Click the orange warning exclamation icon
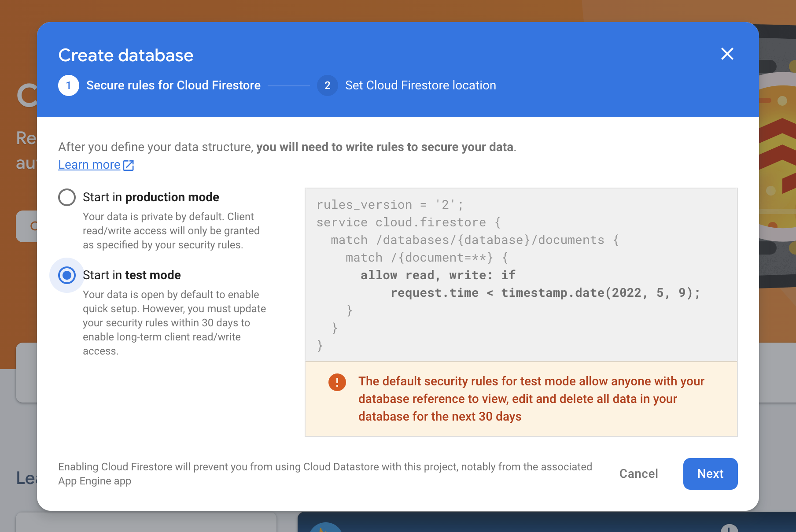The width and height of the screenshot is (796, 532). (337, 382)
